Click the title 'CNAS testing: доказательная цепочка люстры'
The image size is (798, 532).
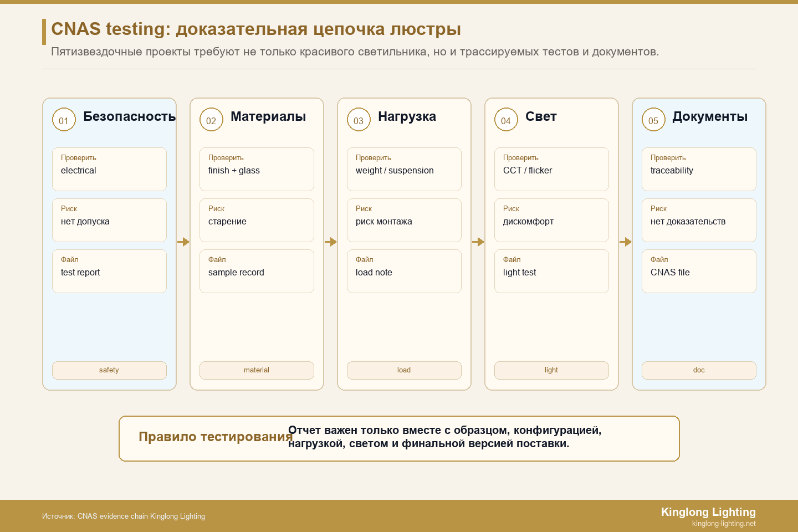(x=256, y=29)
